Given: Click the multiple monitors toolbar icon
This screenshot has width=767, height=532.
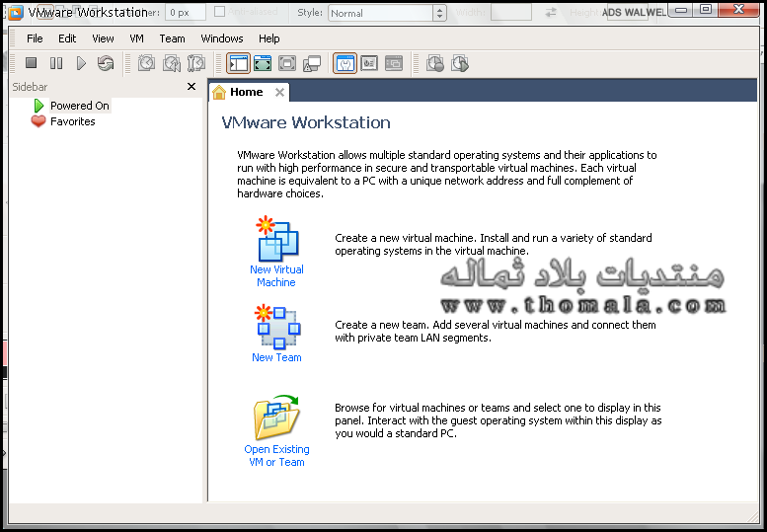Looking at the screenshot, I should click(x=312, y=63).
